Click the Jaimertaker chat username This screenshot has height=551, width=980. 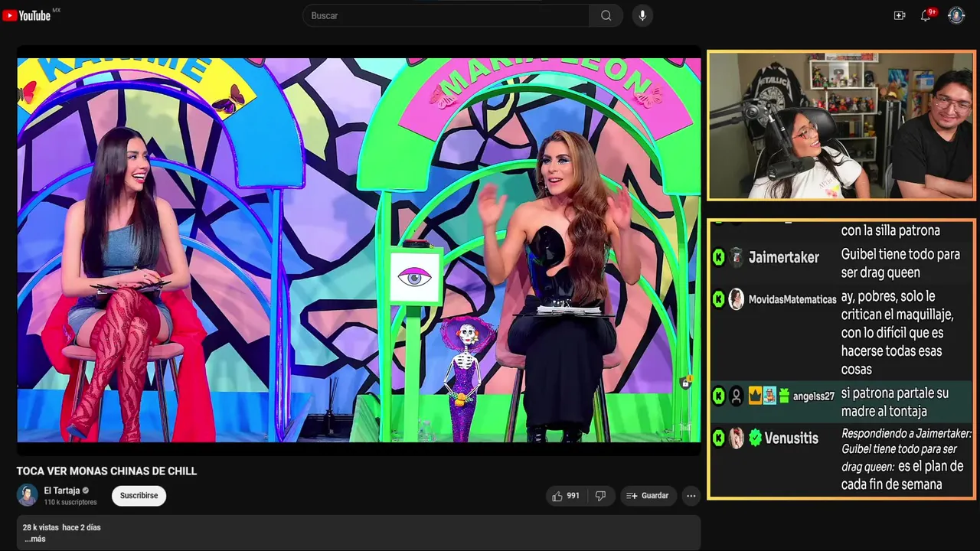point(784,258)
